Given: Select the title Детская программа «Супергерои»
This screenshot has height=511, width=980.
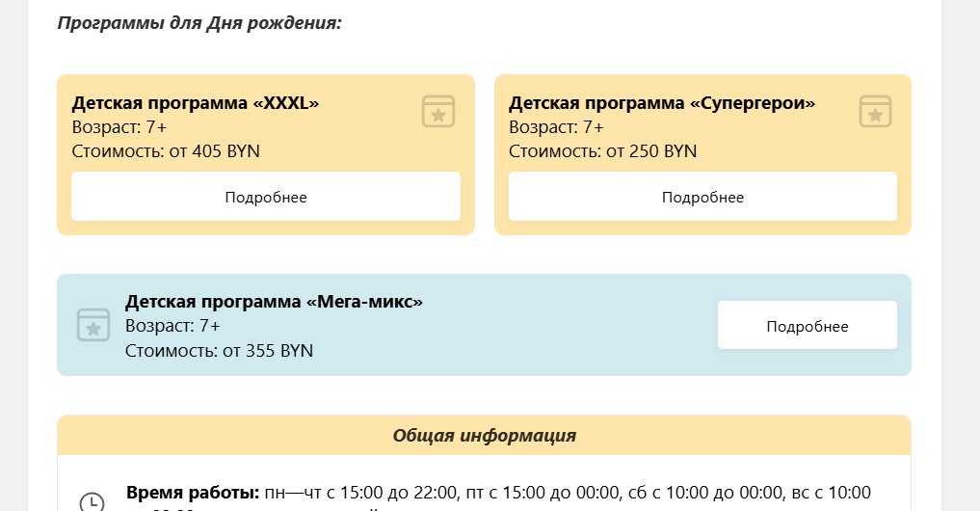Looking at the screenshot, I should click(662, 103).
